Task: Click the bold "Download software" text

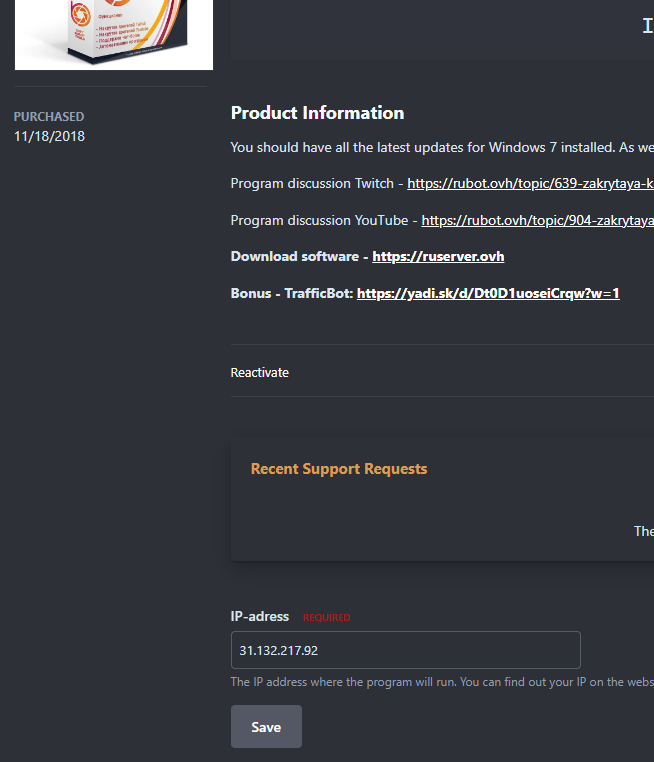Action: [294, 257]
